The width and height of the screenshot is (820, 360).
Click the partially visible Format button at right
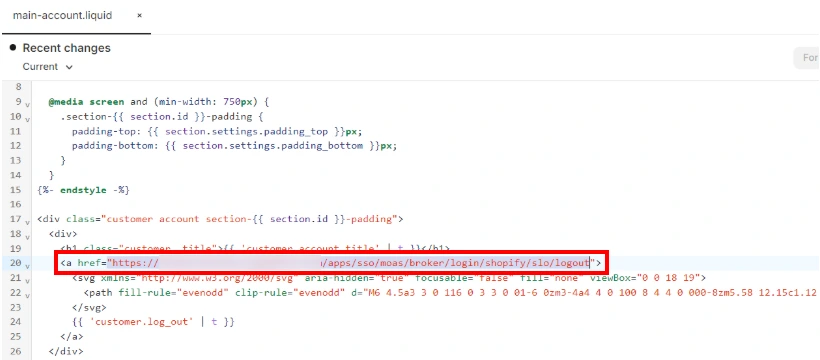[x=808, y=58]
